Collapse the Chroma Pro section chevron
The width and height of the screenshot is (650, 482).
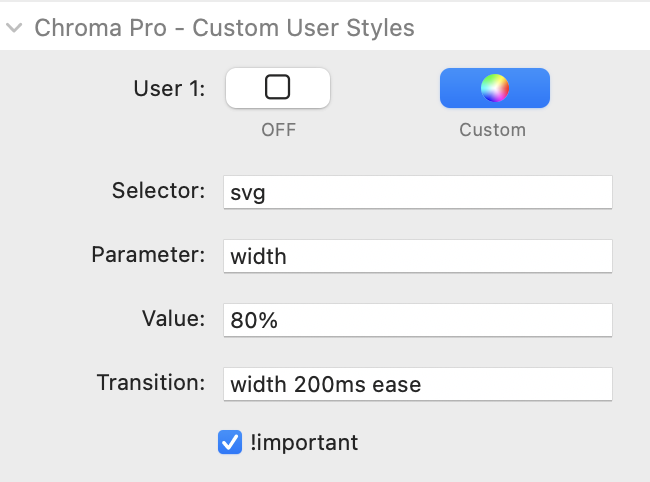pyautogui.click(x=15, y=28)
